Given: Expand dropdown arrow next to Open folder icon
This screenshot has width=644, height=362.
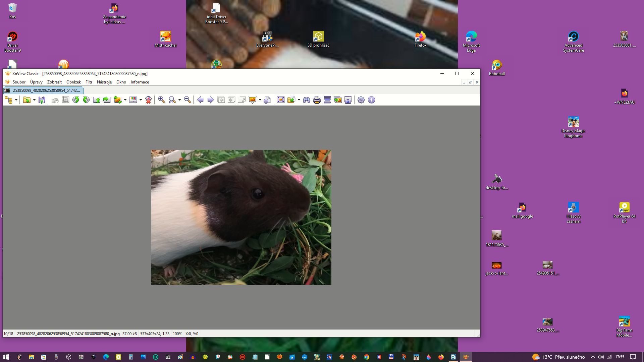Looking at the screenshot, I should tap(34, 100).
